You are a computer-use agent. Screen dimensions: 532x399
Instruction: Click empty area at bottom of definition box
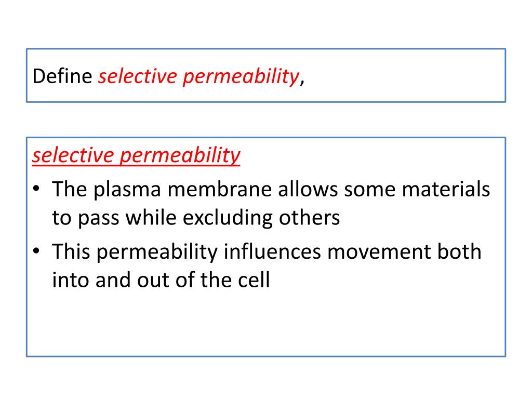[266, 324]
